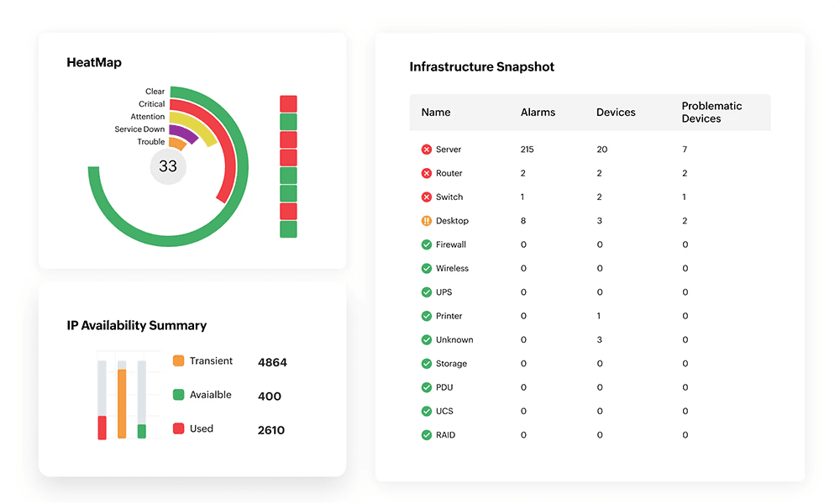This screenshot has width=840, height=504.
Task: Click the green check icon beside Firewall
Action: pos(426,244)
